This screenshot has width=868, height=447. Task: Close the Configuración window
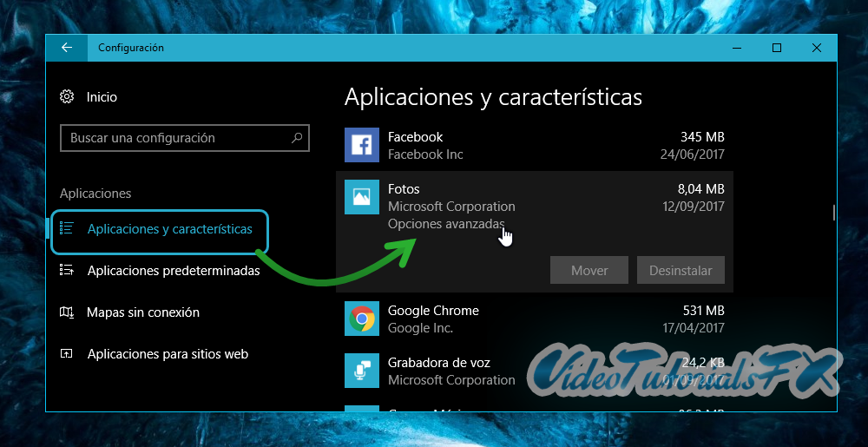(x=817, y=48)
